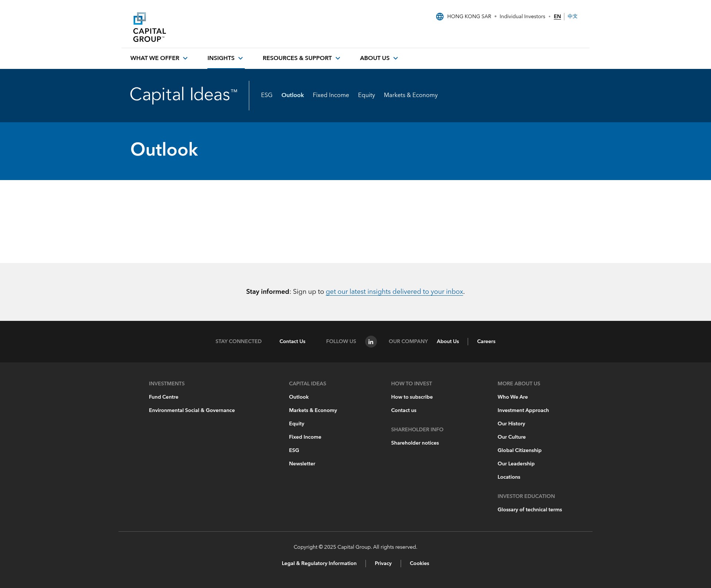Open Investment Approach link

523,410
